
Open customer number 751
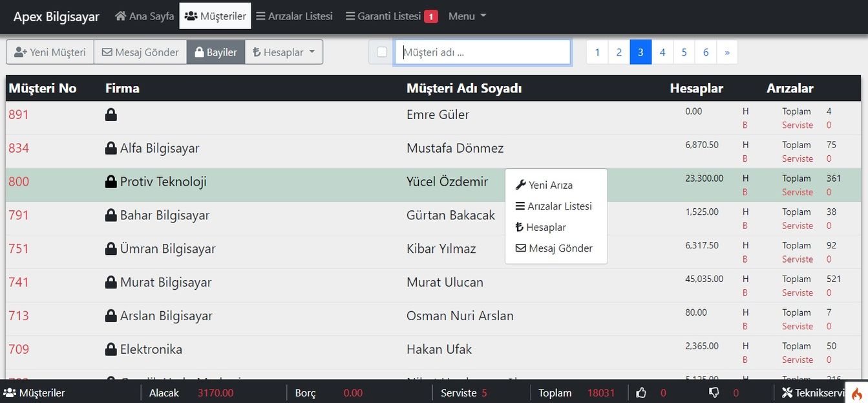tap(19, 249)
